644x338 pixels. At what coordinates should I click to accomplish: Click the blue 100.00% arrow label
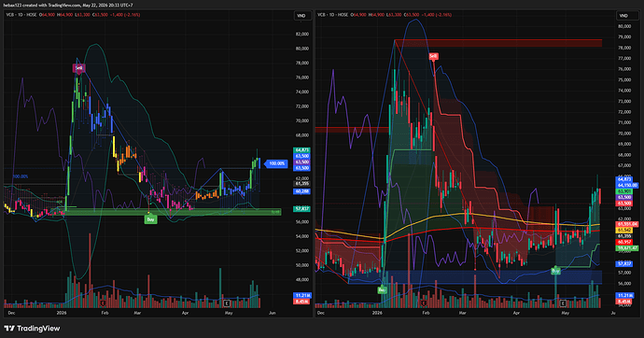(275, 163)
